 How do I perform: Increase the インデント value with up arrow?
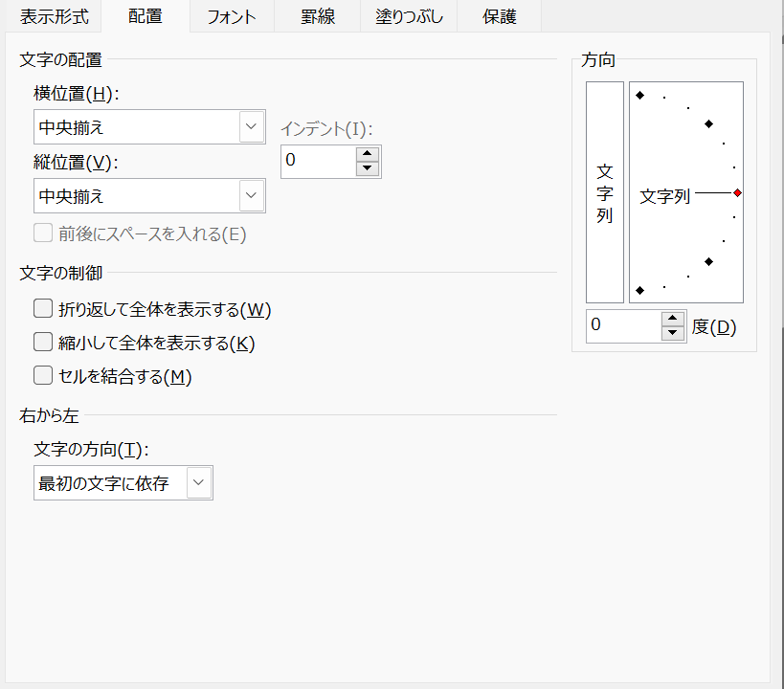pyautogui.click(x=368, y=154)
